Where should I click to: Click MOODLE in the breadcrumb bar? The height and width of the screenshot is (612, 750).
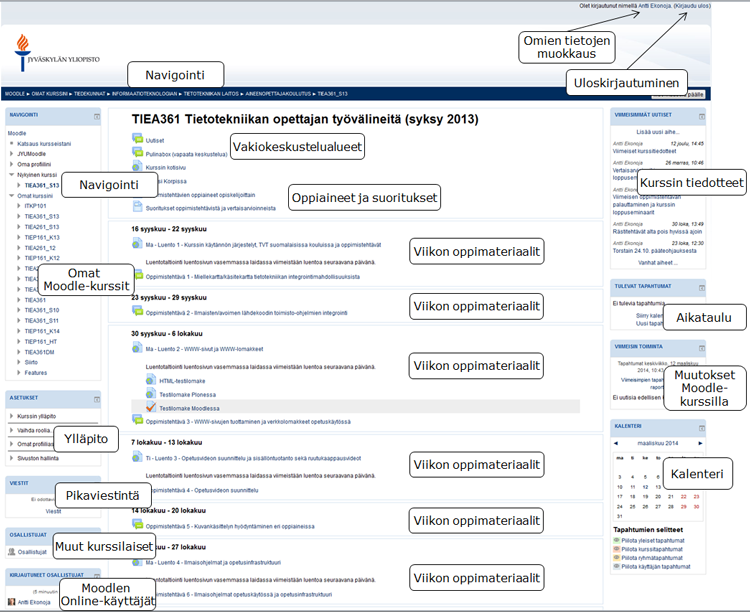coord(15,94)
